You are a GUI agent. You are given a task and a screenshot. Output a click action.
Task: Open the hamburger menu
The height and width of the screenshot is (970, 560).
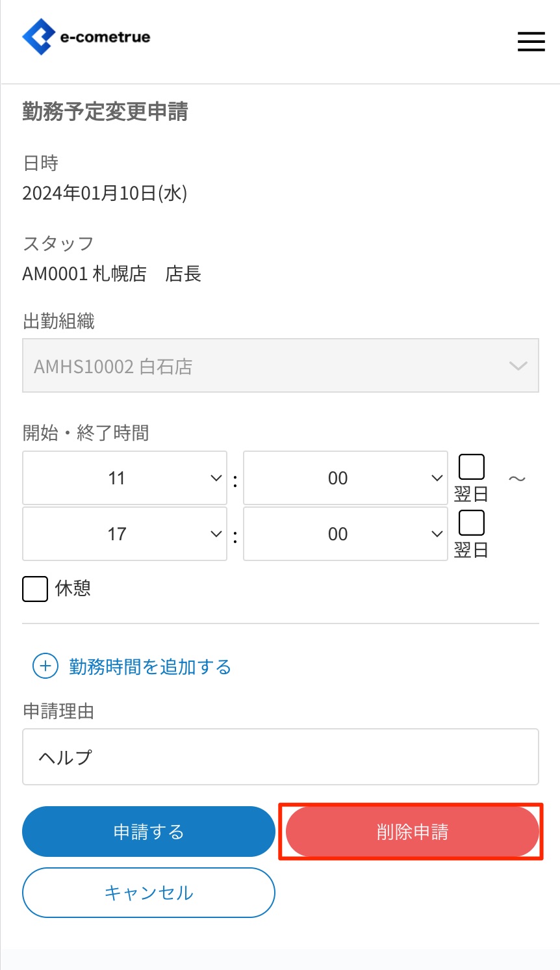531,42
